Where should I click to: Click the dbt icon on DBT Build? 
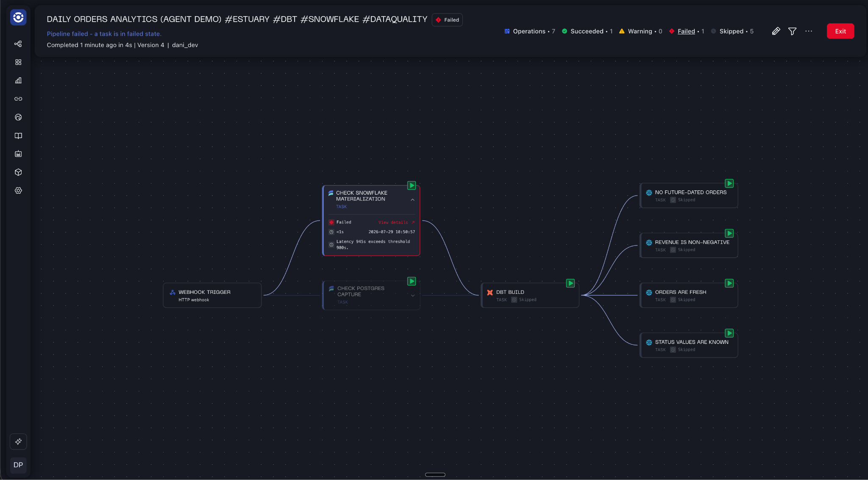click(490, 292)
